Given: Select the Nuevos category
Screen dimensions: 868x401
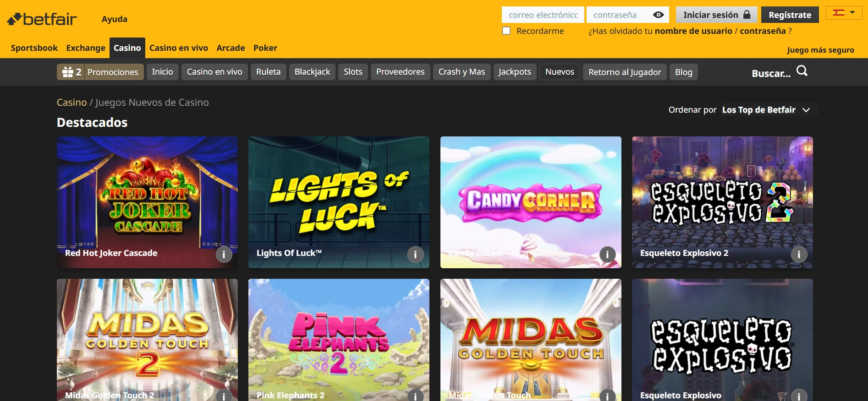Looking at the screenshot, I should [560, 72].
